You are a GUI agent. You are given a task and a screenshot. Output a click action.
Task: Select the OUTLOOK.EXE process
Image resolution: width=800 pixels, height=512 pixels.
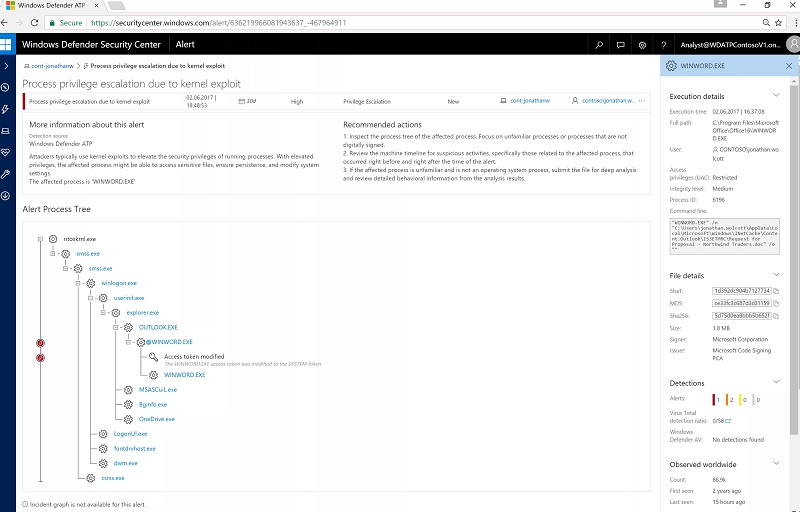158,327
